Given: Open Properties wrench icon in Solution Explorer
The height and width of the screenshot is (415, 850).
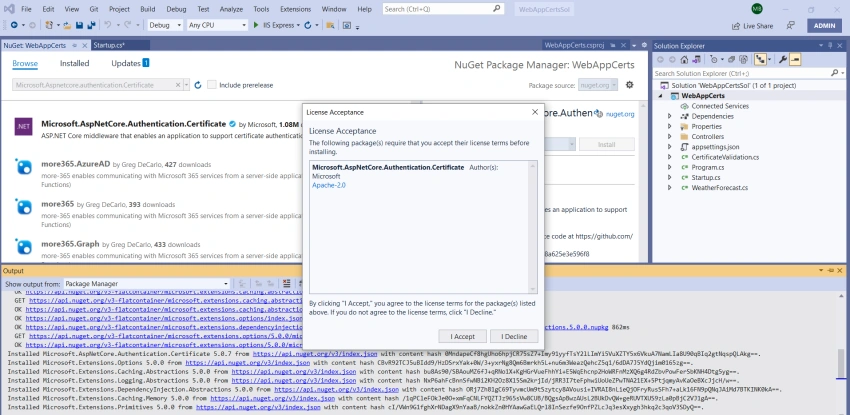Looking at the screenshot, I should 783,60.
